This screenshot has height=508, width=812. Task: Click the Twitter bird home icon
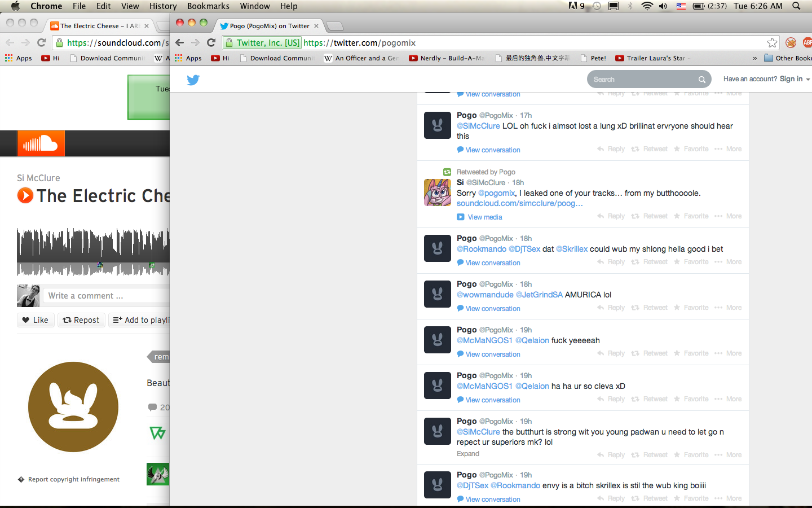point(193,80)
